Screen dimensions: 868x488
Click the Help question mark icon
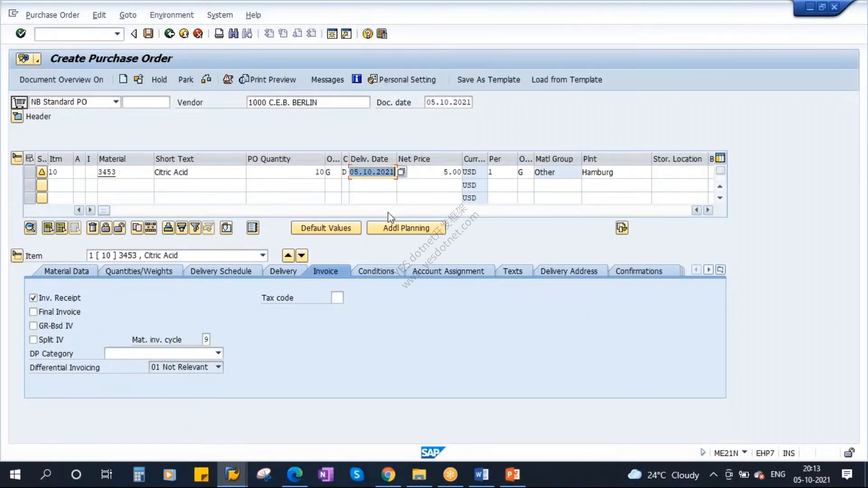coord(368,34)
